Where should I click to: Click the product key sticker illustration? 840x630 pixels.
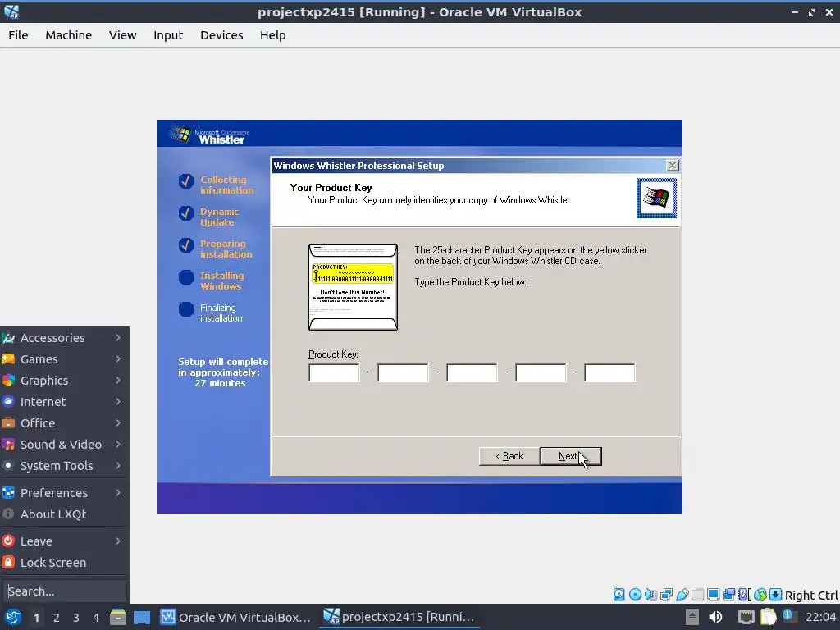click(x=353, y=287)
